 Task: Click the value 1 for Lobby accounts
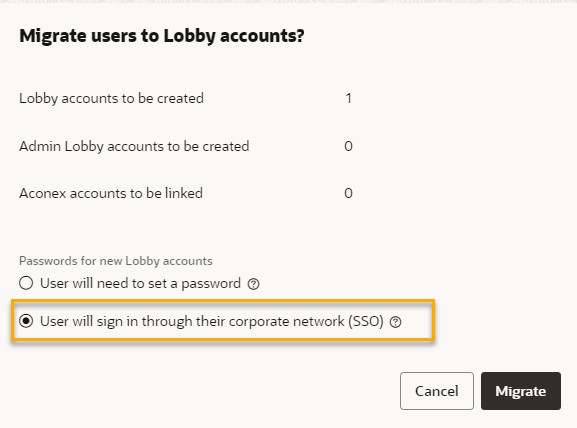(x=348, y=98)
